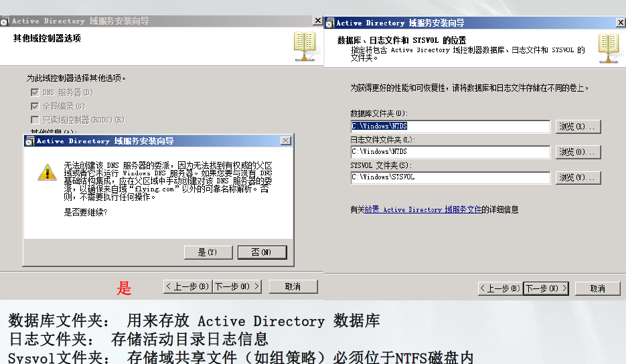Close the DNS delegation warning dialog
The image size is (626, 364).
pos(286,141)
